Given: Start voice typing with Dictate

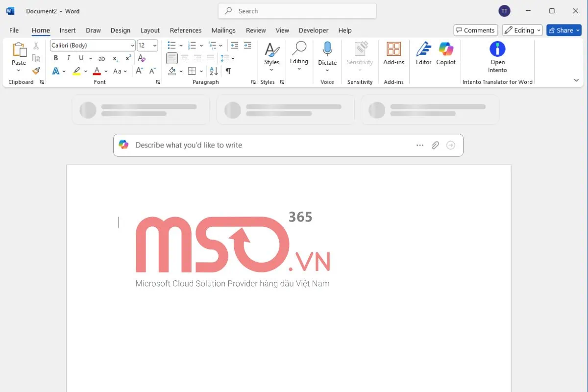Looking at the screenshot, I should pyautogui.click(x=327, y=54).
